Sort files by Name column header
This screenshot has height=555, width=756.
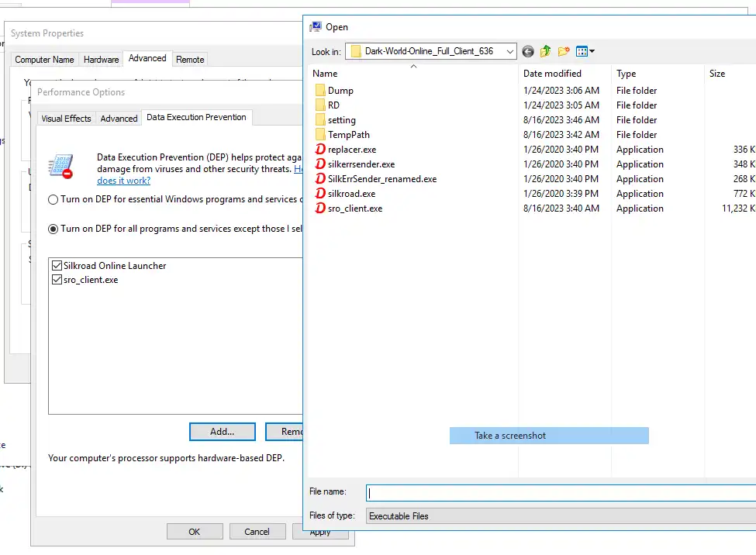pyautogui.click(x=414, y=74)
